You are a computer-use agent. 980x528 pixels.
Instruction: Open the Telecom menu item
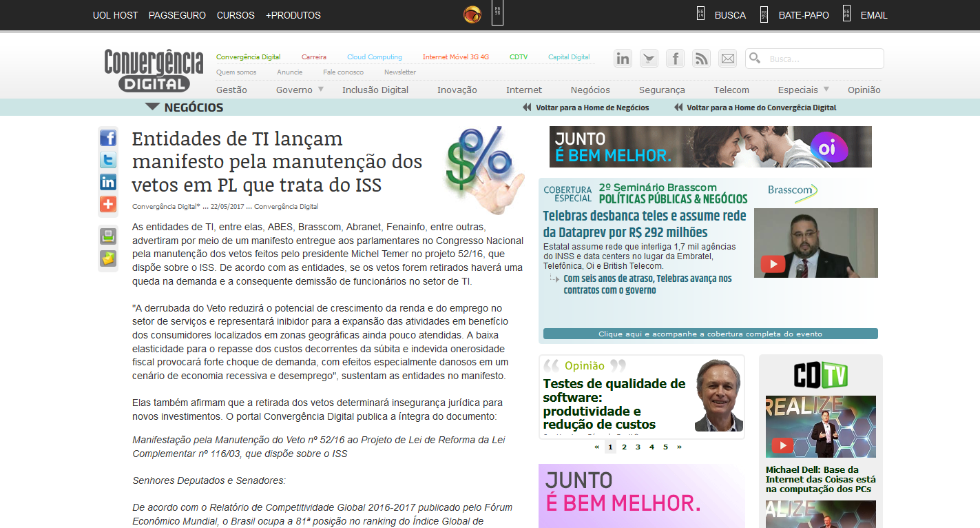tap(731, 90)
